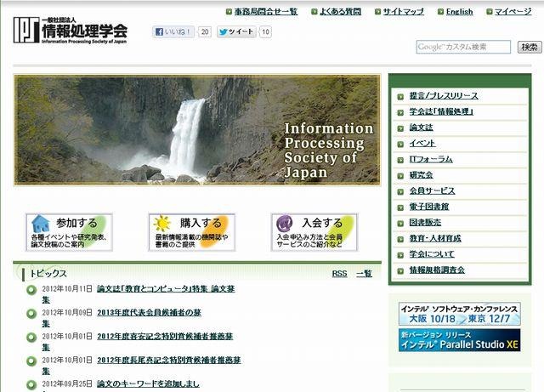Viewport: 544px width, 392px height.
Task: Click the Google カスタム検索 search field
Action: (463, 47)
